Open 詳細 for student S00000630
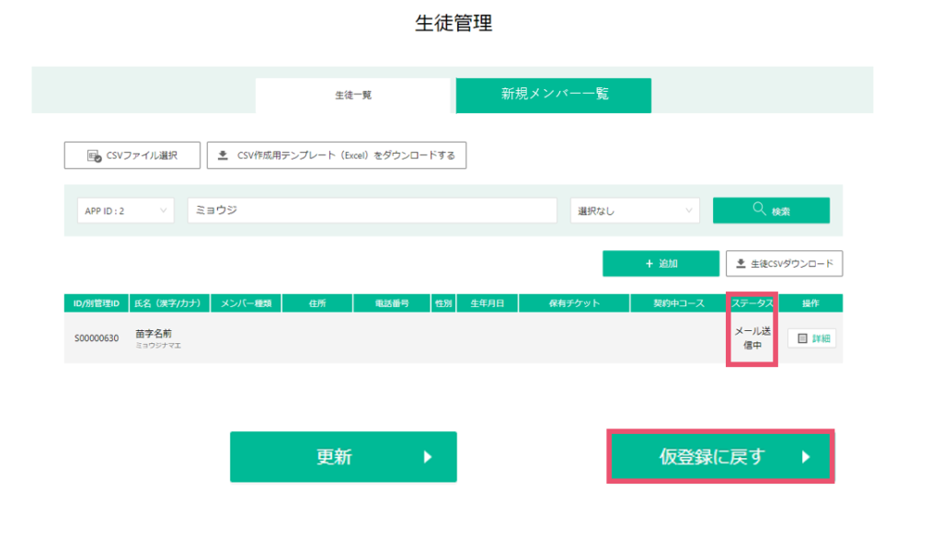The height and width of the screenshot is (560, 942). 812,338
